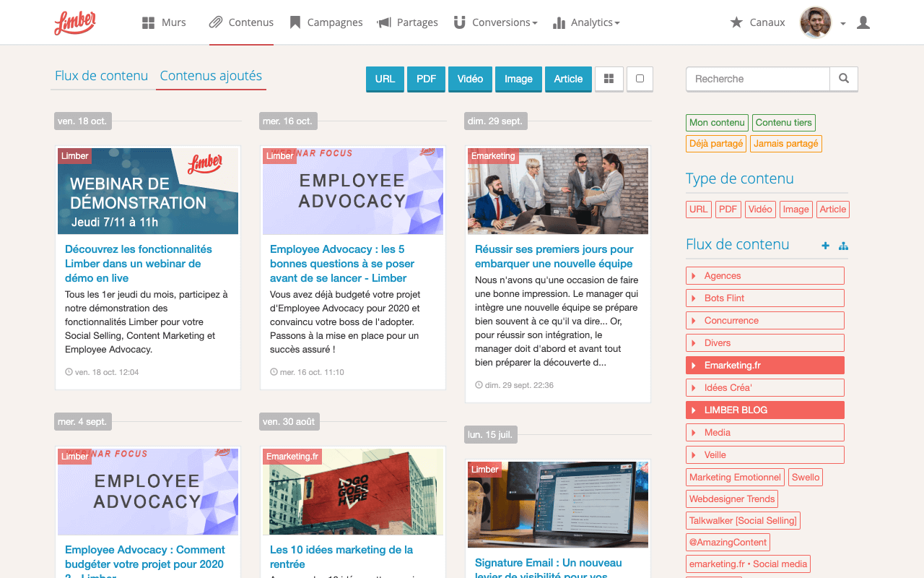Screen dimensions: 924x578
Task: Expand the Media flux
Action: (765, 433)
